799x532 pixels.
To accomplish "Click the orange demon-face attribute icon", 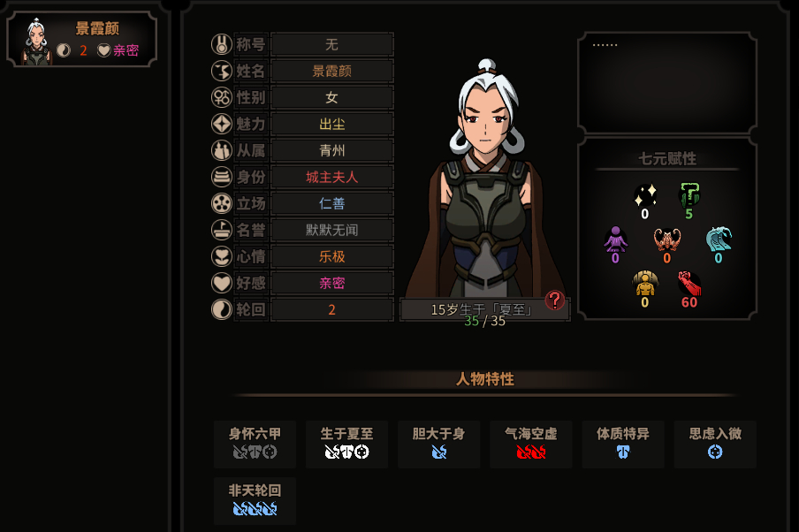I will pyautogui.click(x=667, y=239).
